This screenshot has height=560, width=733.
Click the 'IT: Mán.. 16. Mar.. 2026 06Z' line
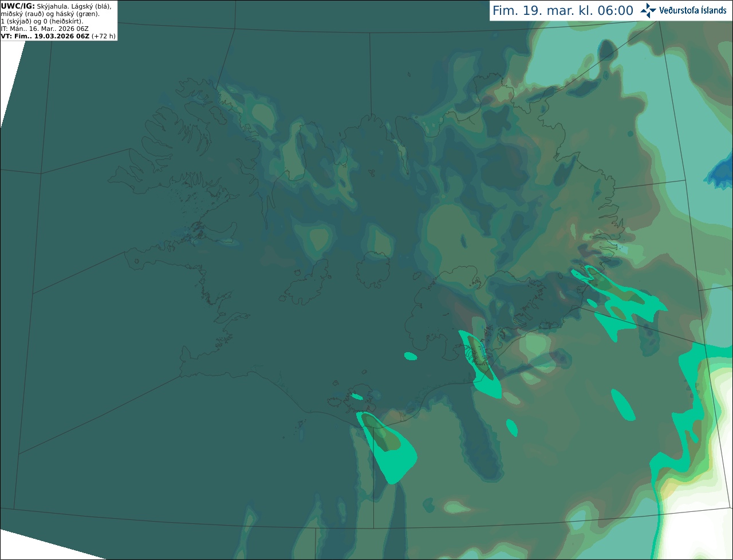pyautogui.click(x=45, y=29)
